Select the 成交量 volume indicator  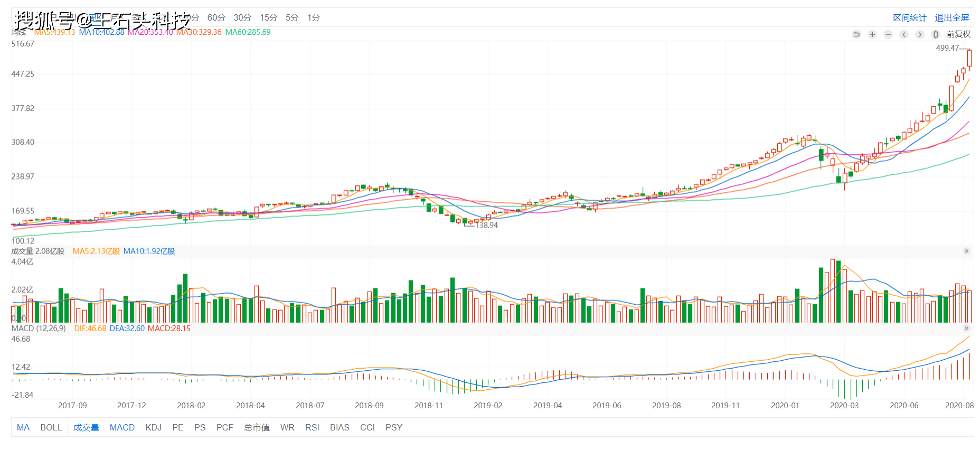click(86, 427)
